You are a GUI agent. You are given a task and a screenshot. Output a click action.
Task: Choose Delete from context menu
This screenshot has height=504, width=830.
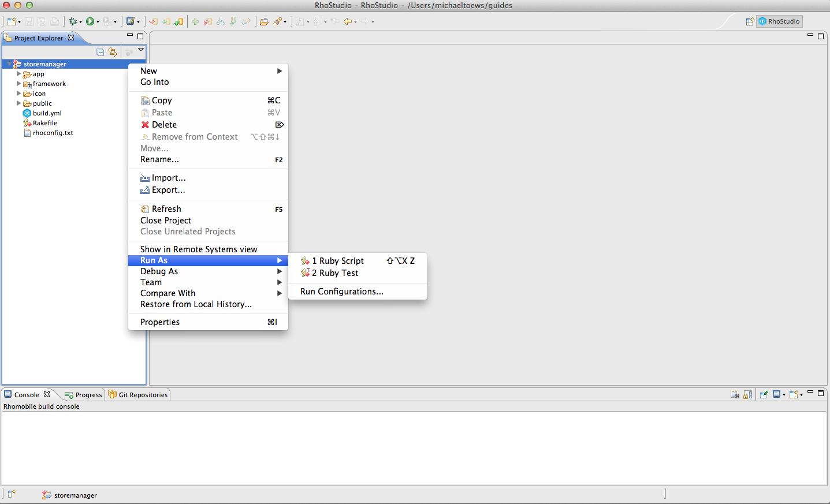tap(208, 125)
